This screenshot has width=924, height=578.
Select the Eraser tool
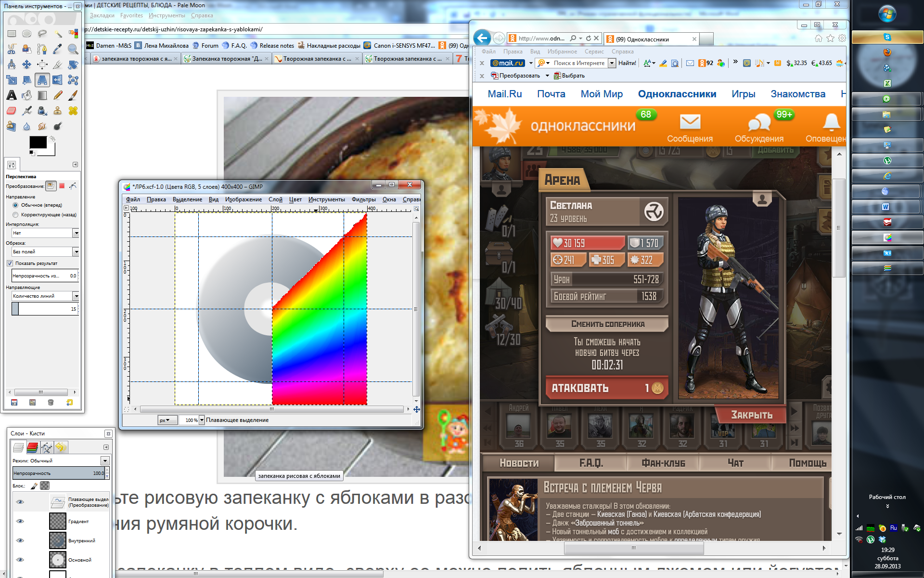tap(12, 111)
